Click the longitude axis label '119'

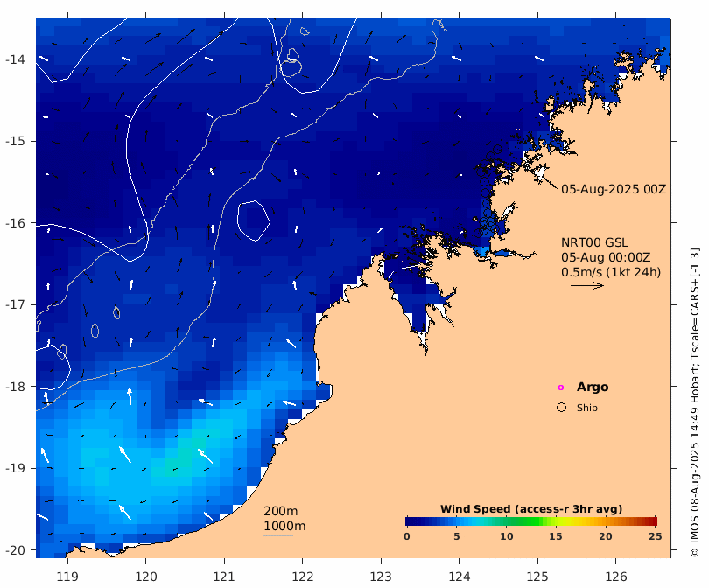[x=67, y=577]
